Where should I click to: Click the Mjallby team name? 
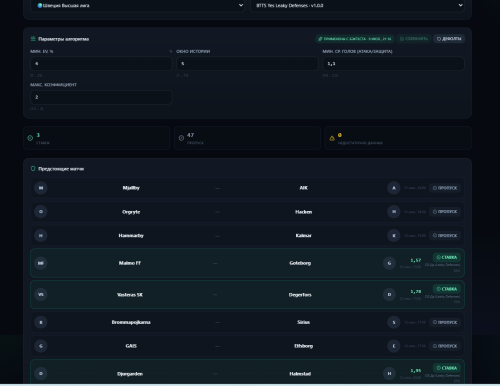pos(131,188)
